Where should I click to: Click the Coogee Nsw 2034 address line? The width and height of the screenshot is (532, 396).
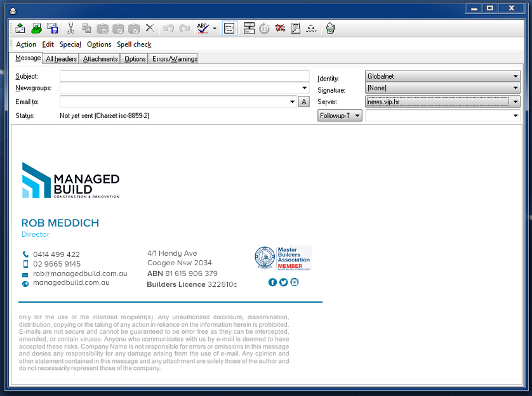tap(179, 263)
